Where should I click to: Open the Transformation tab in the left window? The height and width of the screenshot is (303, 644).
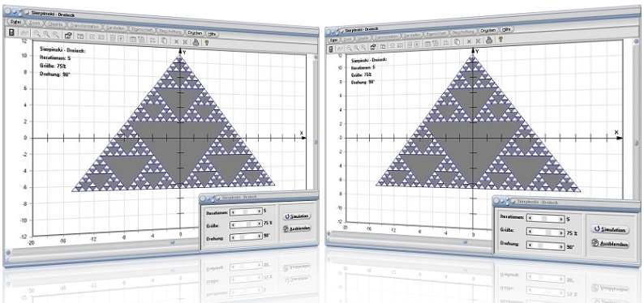pos(84,26)
